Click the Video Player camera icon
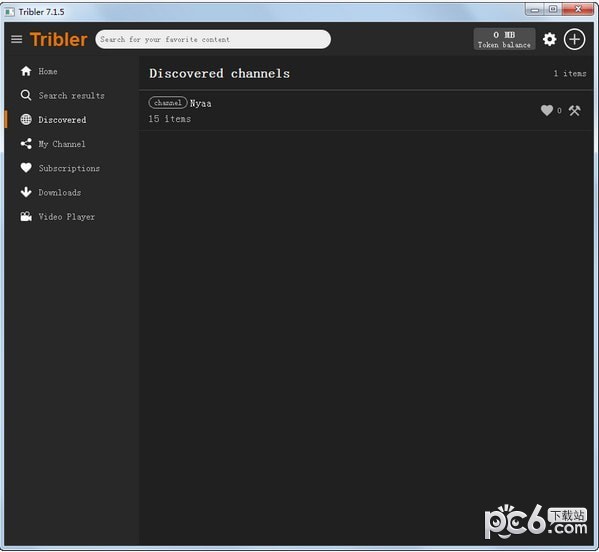599x552 pixels. (x=26, y=217)
